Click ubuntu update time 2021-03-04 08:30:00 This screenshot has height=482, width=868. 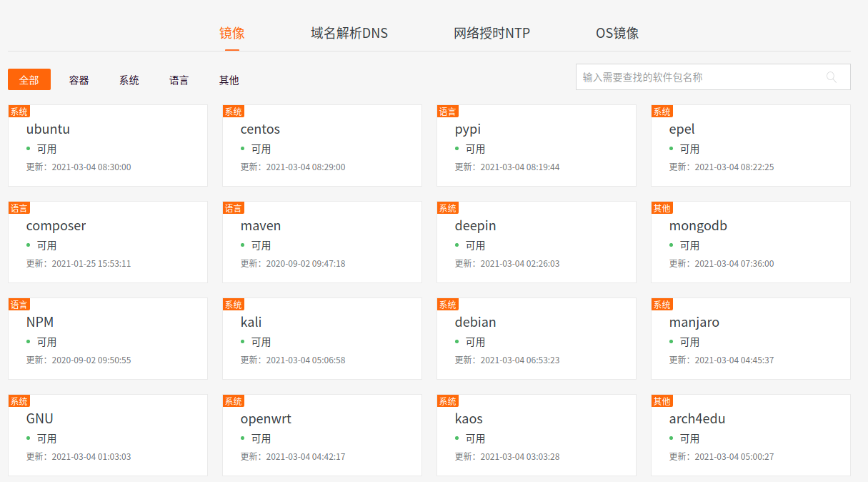click(91, 167)
